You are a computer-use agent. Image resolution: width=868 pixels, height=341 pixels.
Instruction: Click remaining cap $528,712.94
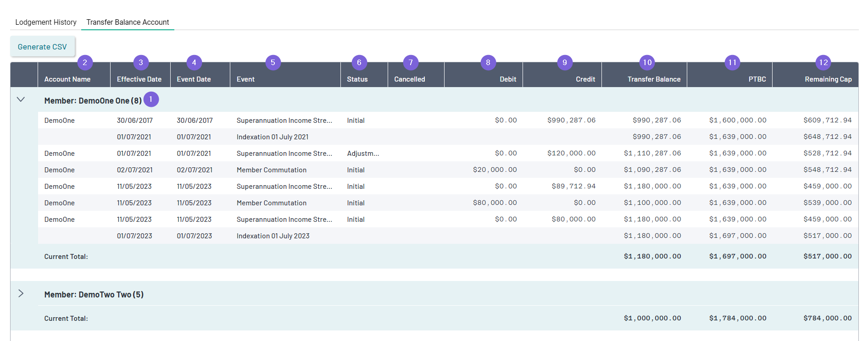coord(828,153)
